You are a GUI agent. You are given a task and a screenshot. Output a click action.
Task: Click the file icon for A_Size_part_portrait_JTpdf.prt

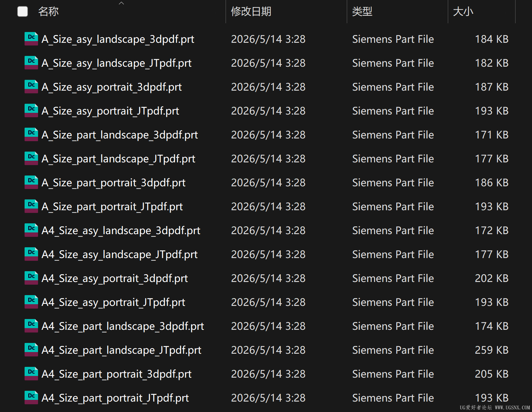point(31,206)
